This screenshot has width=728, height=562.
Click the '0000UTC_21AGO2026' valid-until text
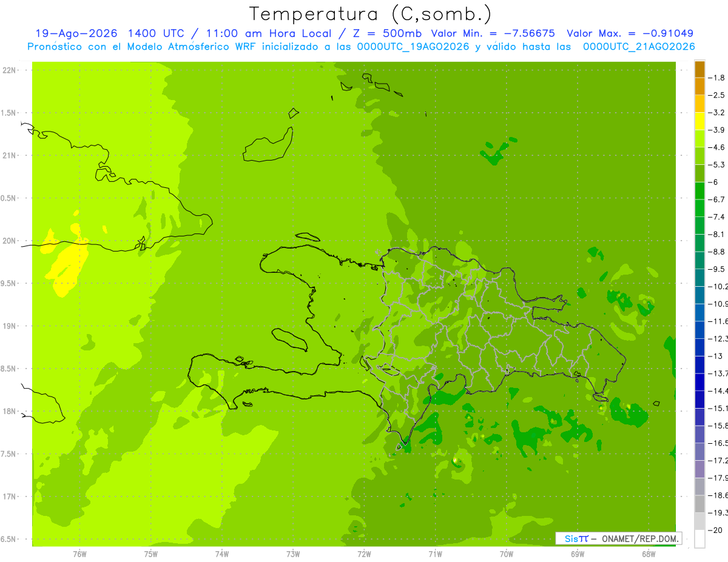(x=639, y=47)
